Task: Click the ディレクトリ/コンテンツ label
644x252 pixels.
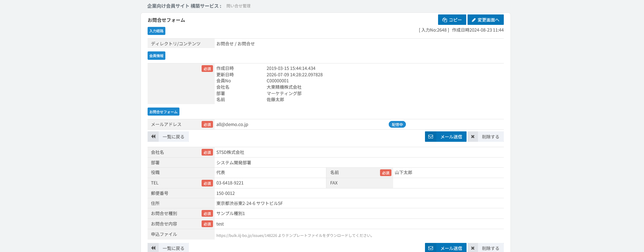Action: click(x=176, y=44)
